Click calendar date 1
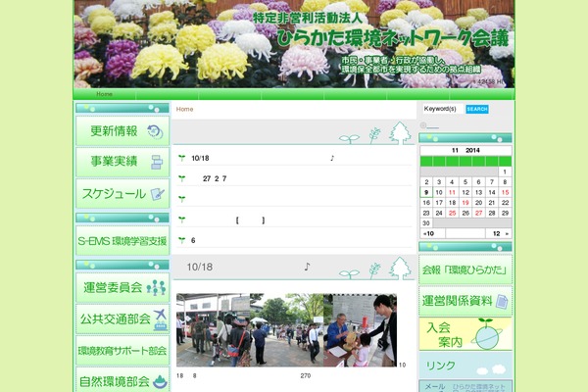The image size is (588, 392). pyautogui.click(x=505, y=171)
